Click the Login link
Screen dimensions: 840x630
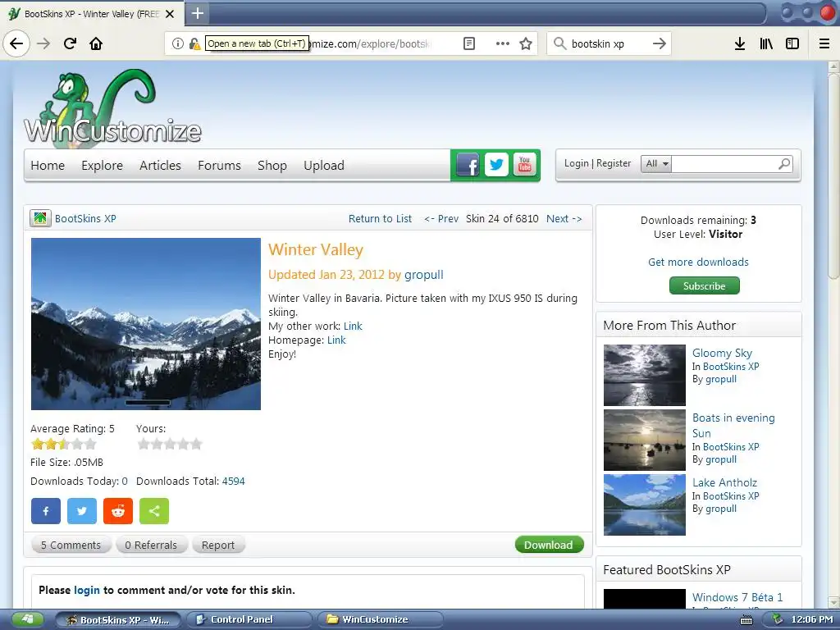click(577, 163)
